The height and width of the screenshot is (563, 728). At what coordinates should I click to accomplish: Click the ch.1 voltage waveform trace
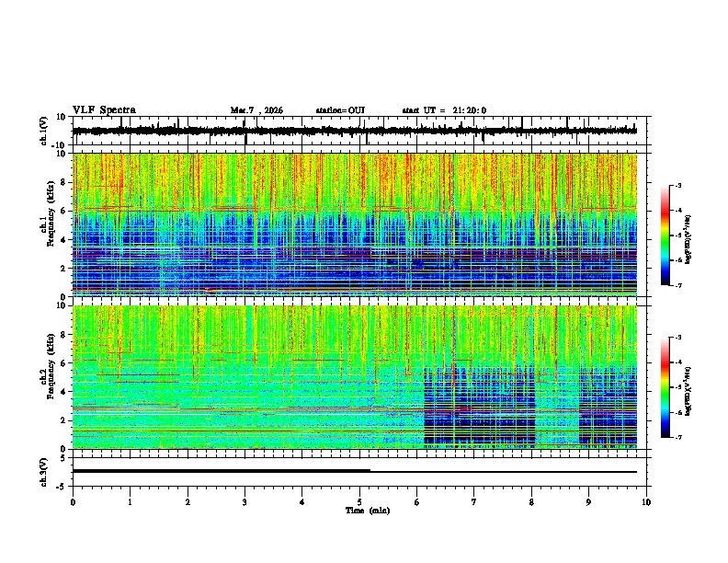(x=355, y=131)
